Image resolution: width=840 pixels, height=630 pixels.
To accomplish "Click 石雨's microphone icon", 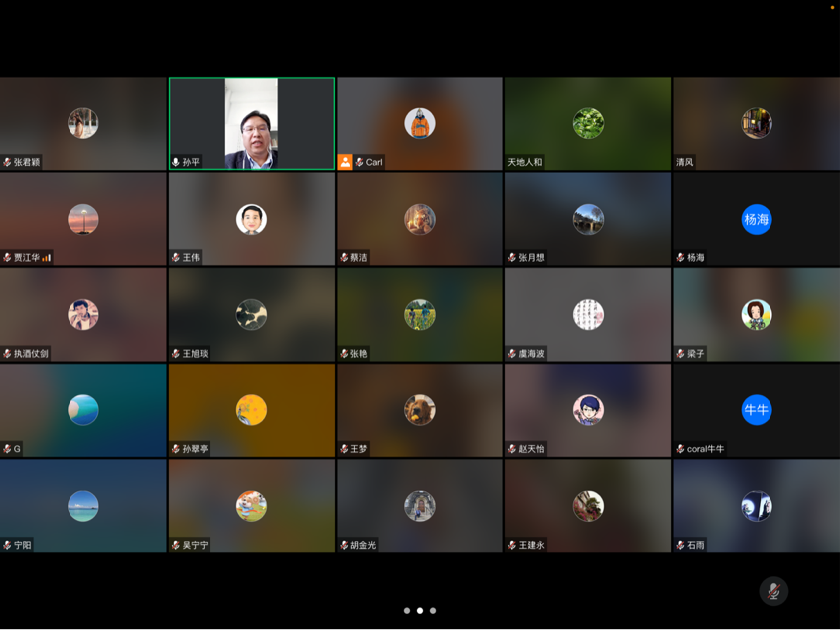I will click(x=680, y=545).
